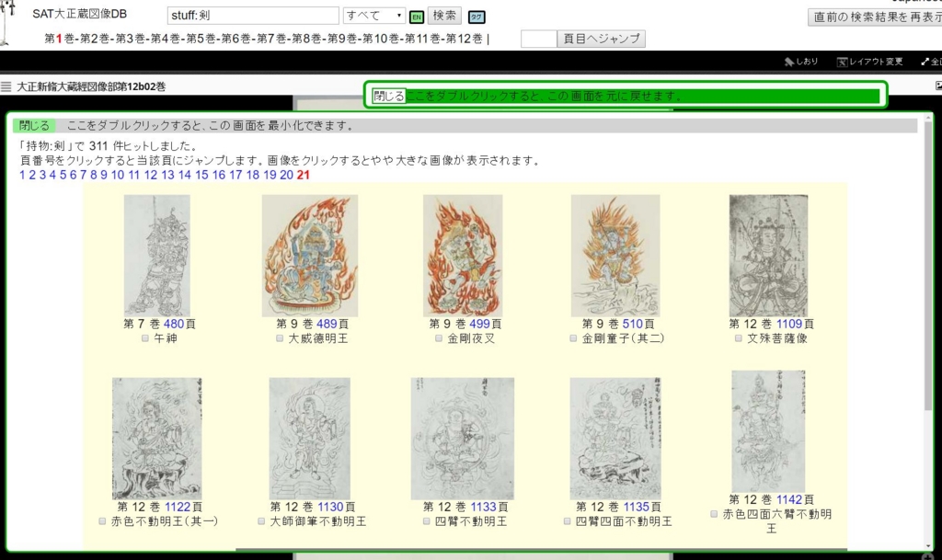Open results page 10
Screen dimensions: 942x560
pos(118,175)
